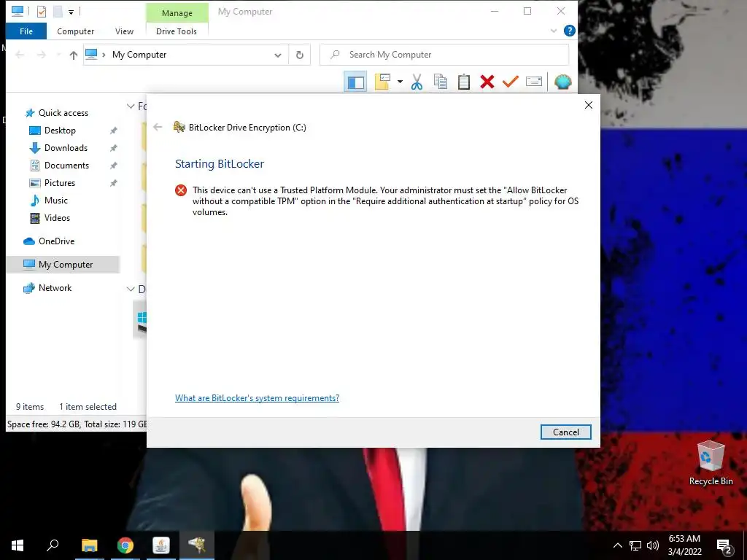This screenshot has width=747, height=560.
Task: Open Desktop in Quick access
Action: pyautogui.click(x=60, y=131)
